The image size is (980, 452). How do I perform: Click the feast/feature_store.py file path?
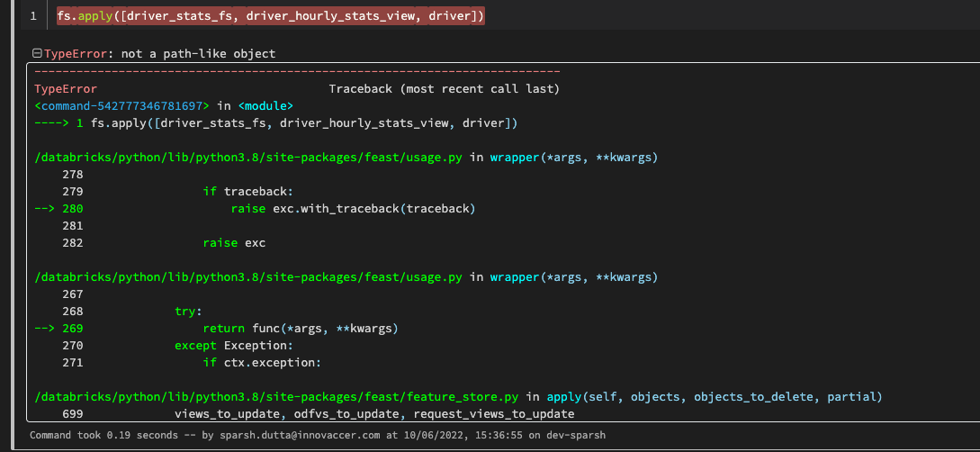(x=277, y=396)
